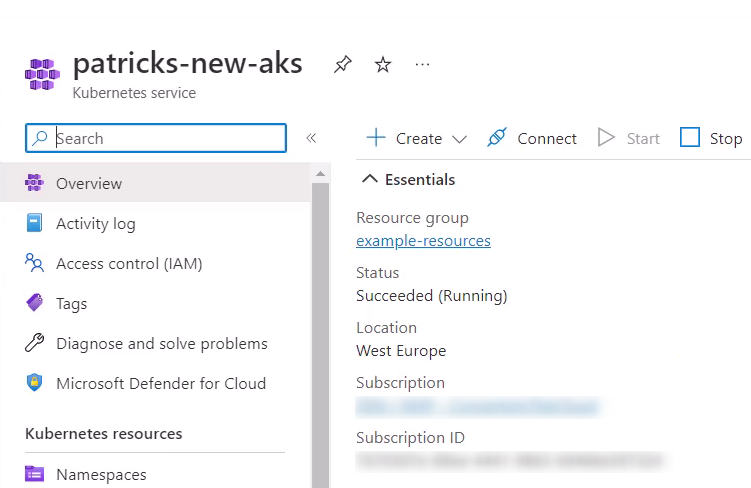This screenshot has height=488, width=751.
Task: Focus the sidebar Search field
Action: click(x=156, y=138)
